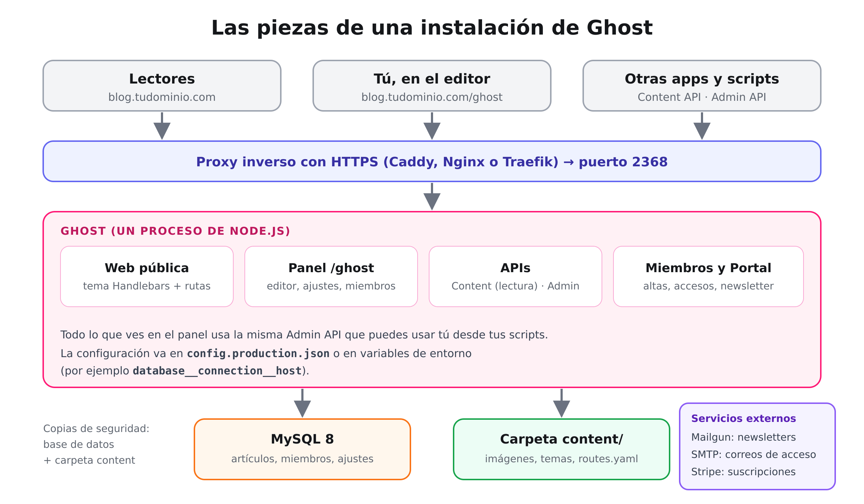Select the 'Otras apps y scripts' heading
864x504 pixels.
702,79
